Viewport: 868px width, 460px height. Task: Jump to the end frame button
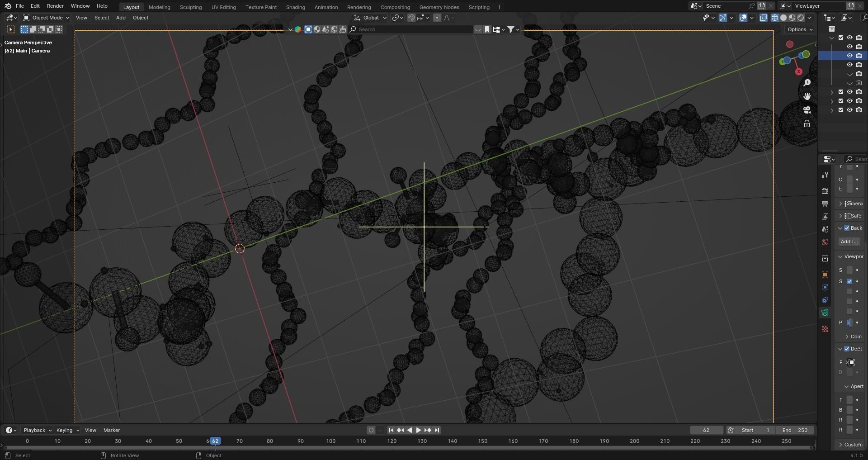pyautogui.click(x=437, y=430)
